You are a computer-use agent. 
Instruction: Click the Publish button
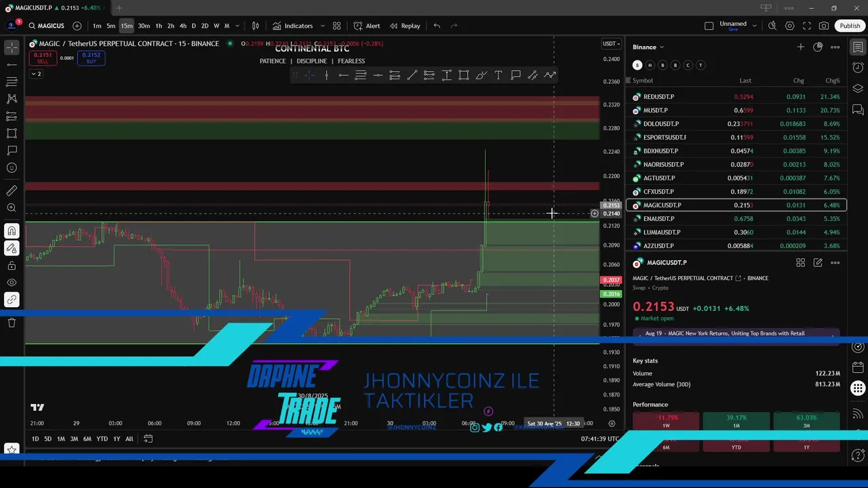coord(850,26)
